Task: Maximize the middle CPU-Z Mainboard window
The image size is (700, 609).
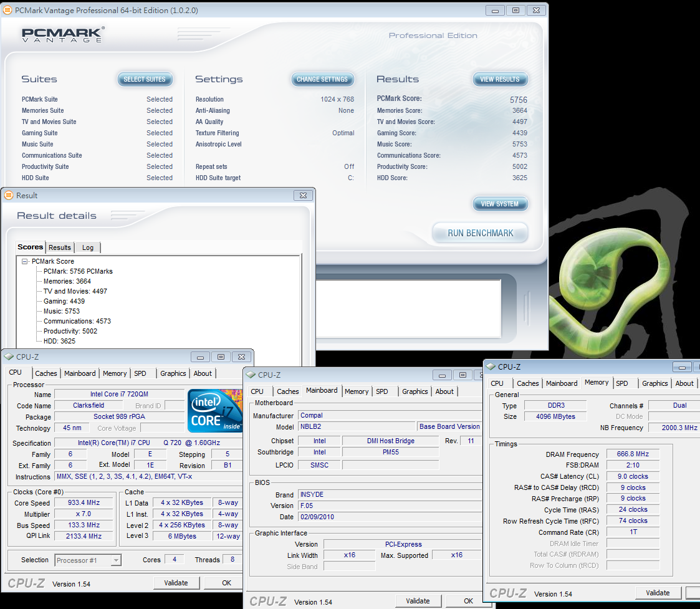Action: point(463,375)
